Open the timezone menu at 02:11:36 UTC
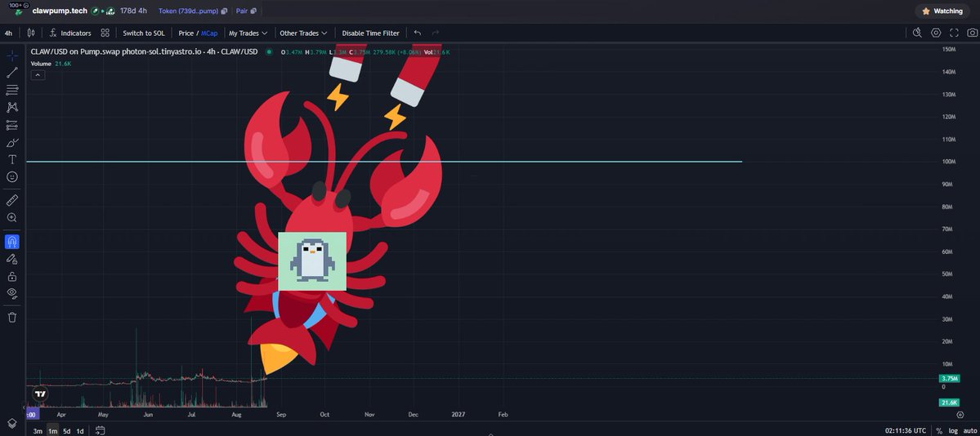980x436 pixels. (x=906, y=431)
